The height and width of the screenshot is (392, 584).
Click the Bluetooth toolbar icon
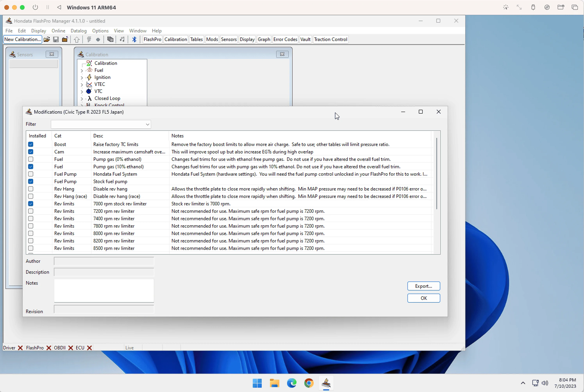(x=134, y=39)
